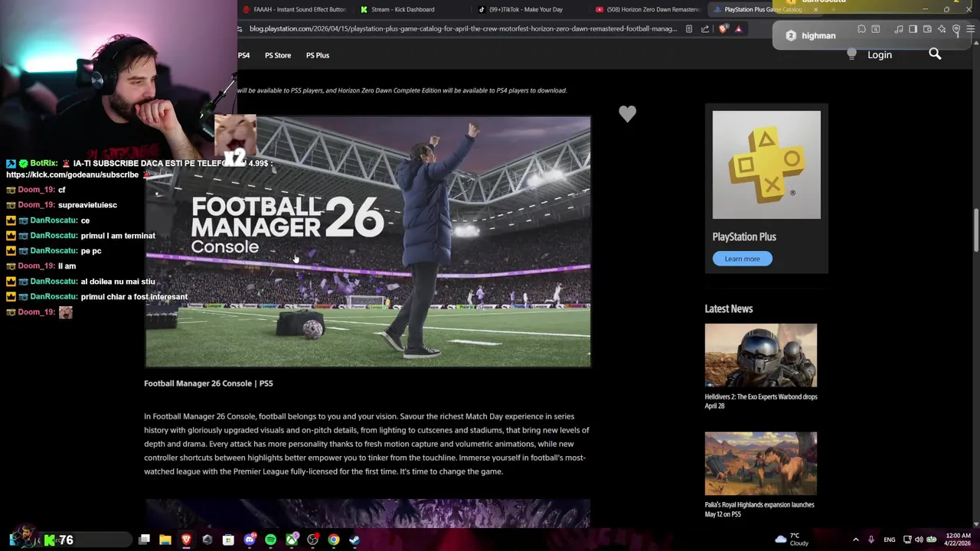Toggle the lightbulb theme icon beside Login

tap(851, 54)
